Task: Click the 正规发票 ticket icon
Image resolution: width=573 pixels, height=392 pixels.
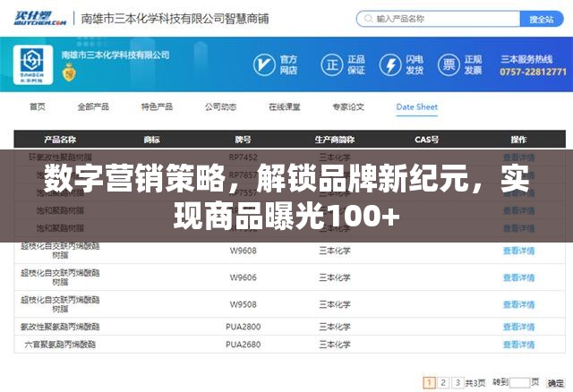Action: pyautogui.click(x=449, y=64)
